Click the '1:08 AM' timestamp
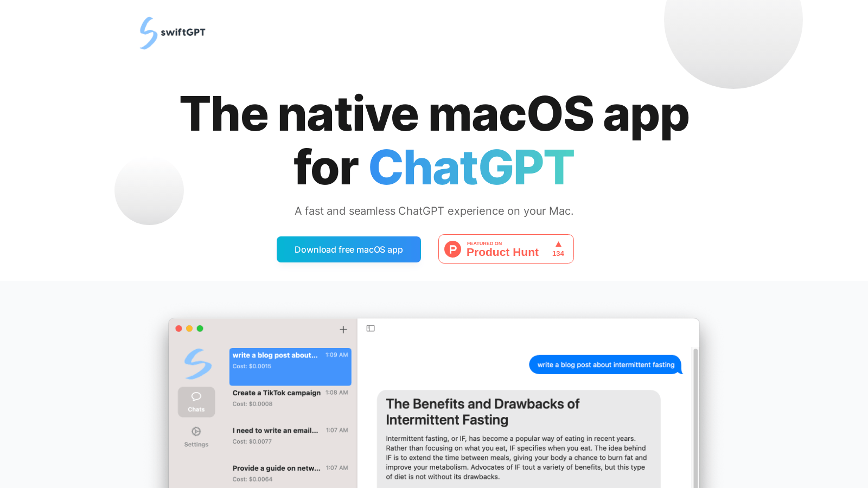The image size is (868, 488). click(337, 393)
